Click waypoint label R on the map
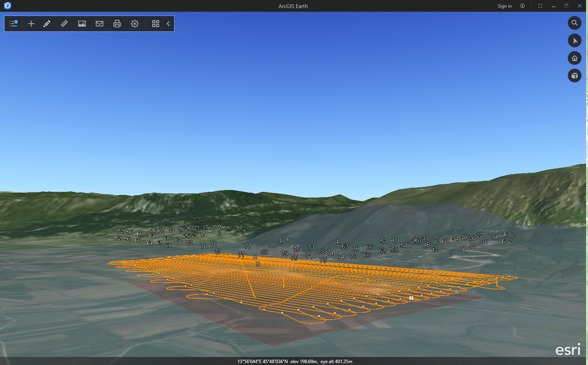588x365 pixels. pyautogui.click(x=338, y=242)
